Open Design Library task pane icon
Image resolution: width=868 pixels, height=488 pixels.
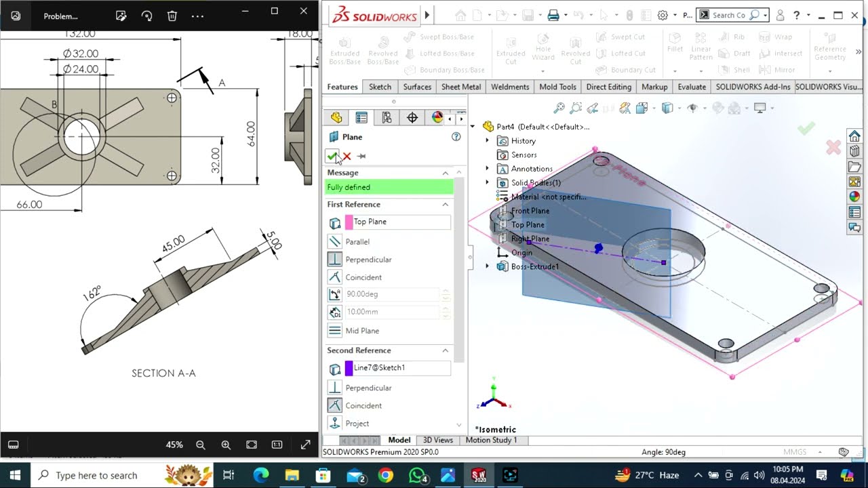[854, 151]
